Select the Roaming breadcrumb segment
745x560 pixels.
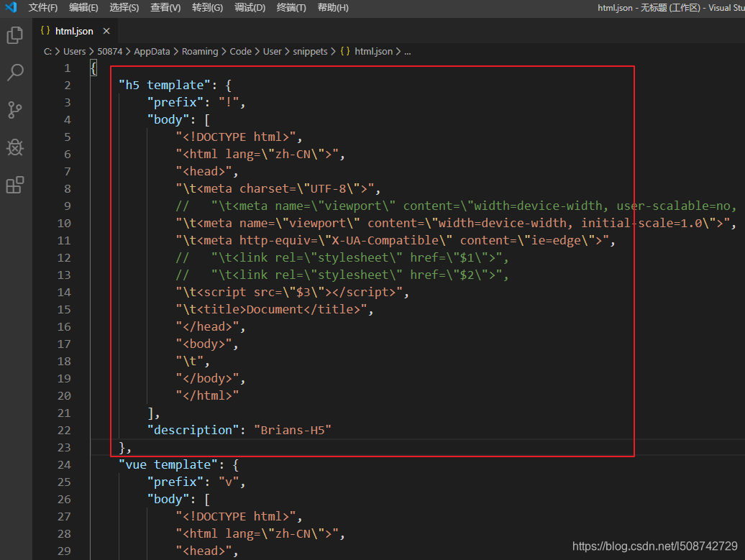coord(200,51)
